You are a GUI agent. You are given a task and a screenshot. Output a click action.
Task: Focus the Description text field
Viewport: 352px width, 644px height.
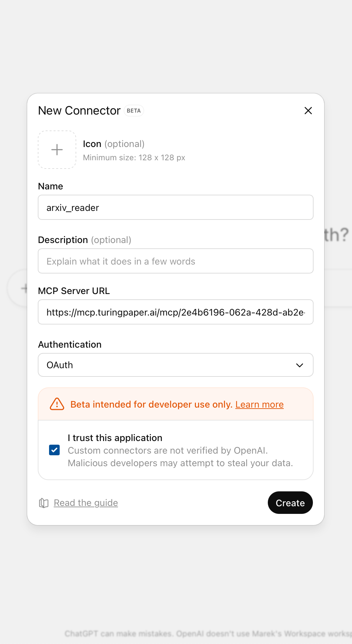(176, 261)
